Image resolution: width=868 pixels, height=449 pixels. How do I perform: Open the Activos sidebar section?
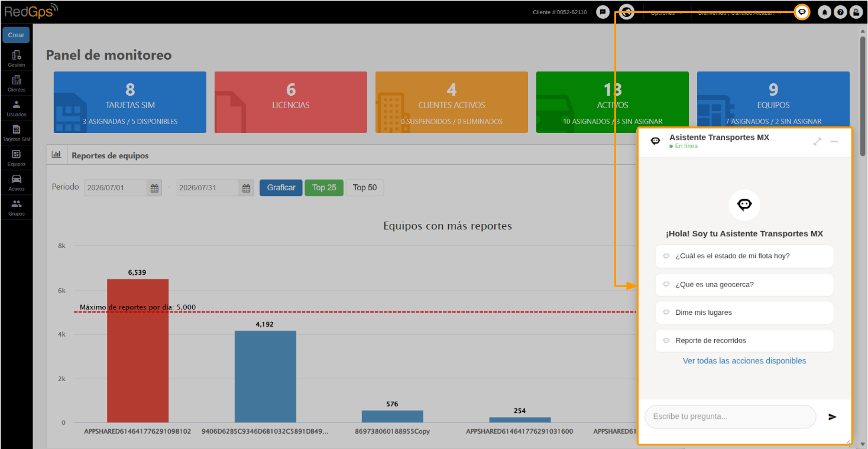[x=17, y=183]
